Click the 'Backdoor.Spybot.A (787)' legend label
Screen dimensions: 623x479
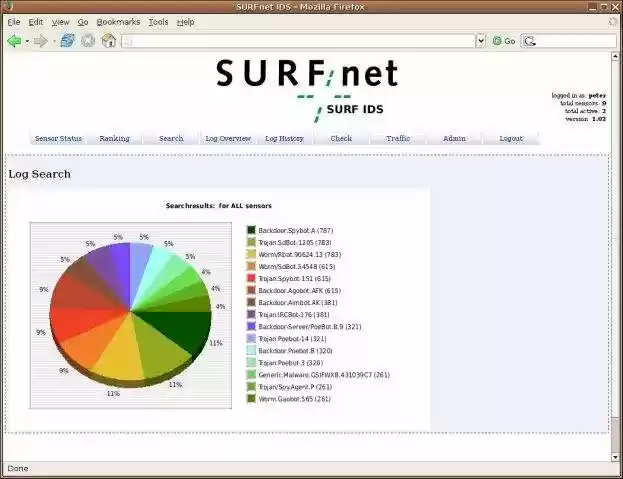tap(296, 230)
